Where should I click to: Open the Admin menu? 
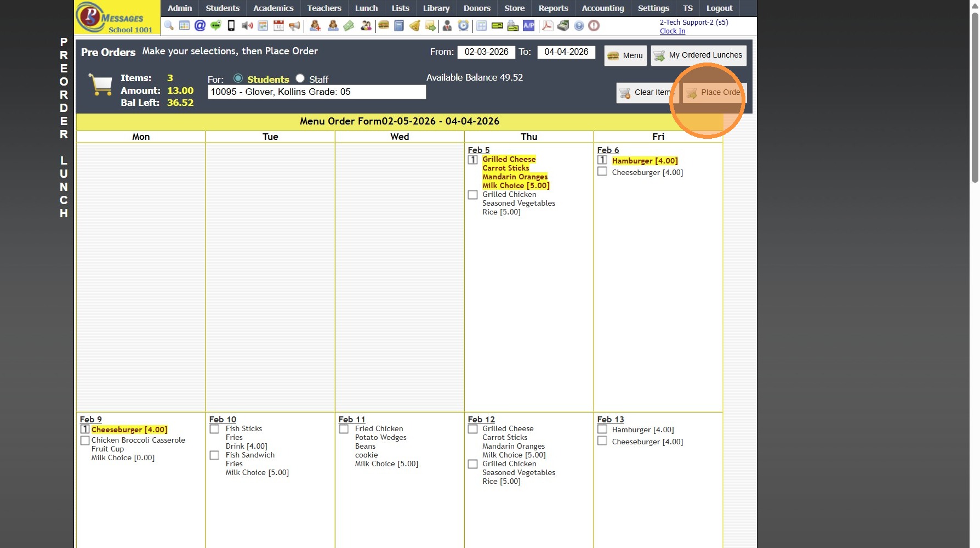tap(180, 8)
